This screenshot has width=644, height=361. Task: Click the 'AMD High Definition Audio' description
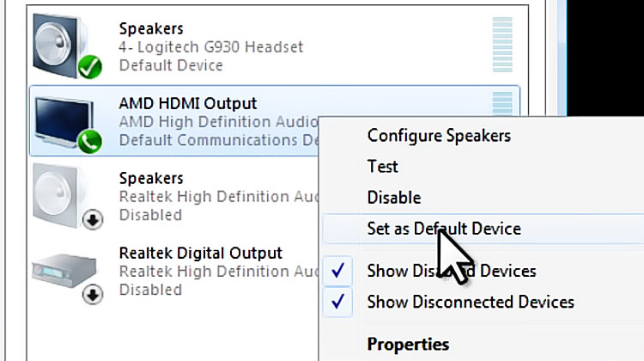point(218,122)
